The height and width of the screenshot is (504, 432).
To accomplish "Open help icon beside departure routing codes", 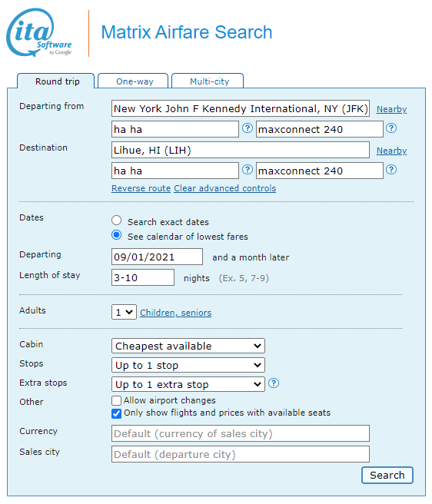I will 247,128.
